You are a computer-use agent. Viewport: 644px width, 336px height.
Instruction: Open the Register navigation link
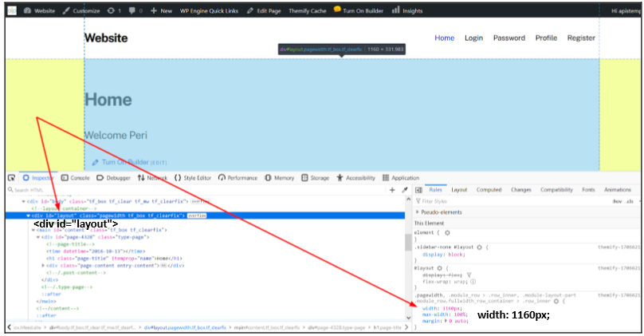pyautogui.click(x=581, y=38)
